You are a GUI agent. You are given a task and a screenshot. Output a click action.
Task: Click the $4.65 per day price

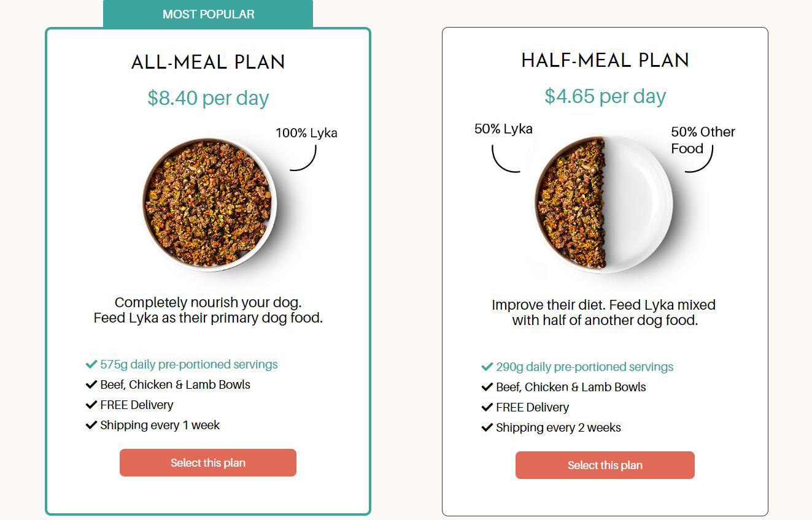tap(605, 96)
